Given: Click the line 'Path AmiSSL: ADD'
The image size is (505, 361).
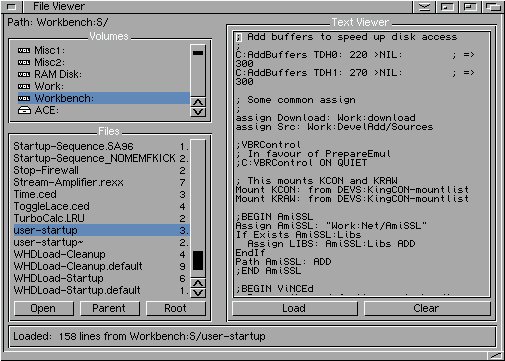Looking at the screenshot, I should click(283, 262).
